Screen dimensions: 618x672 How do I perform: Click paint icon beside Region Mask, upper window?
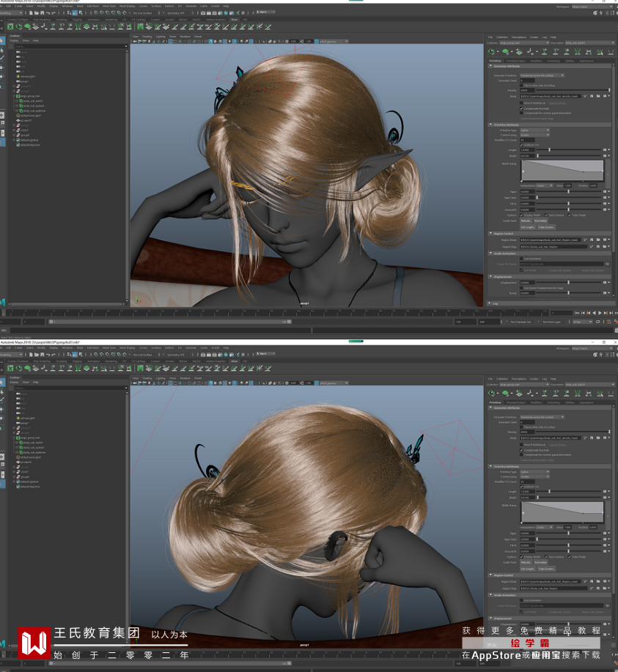click(585, 240)
